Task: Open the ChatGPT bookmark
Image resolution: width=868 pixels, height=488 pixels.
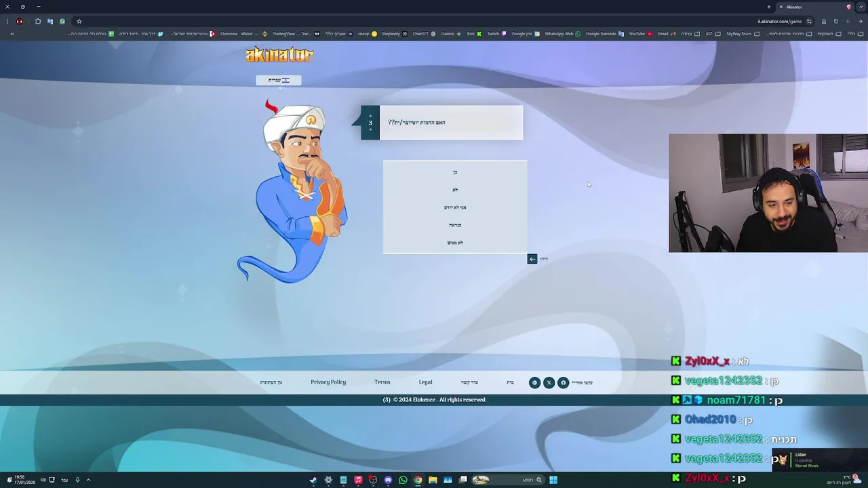Action: [x=424, y=33]
